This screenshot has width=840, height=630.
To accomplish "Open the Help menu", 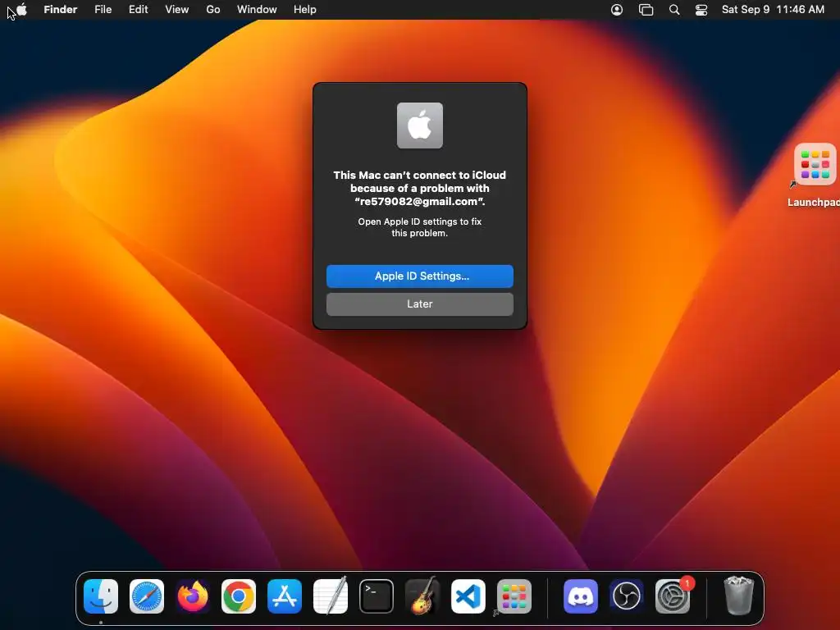I will click(x=305, y=9).
